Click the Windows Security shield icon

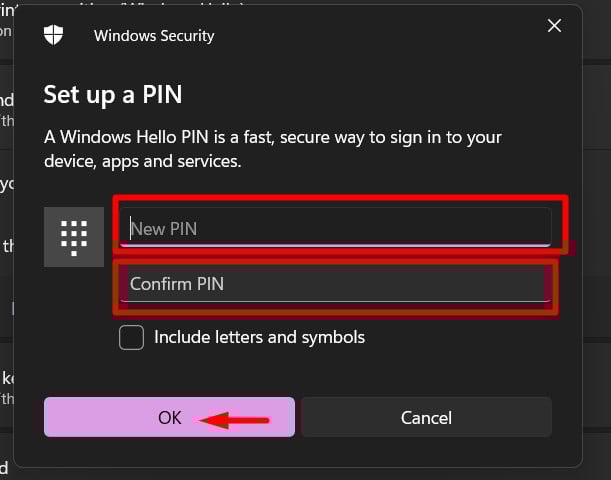point(54,35)
